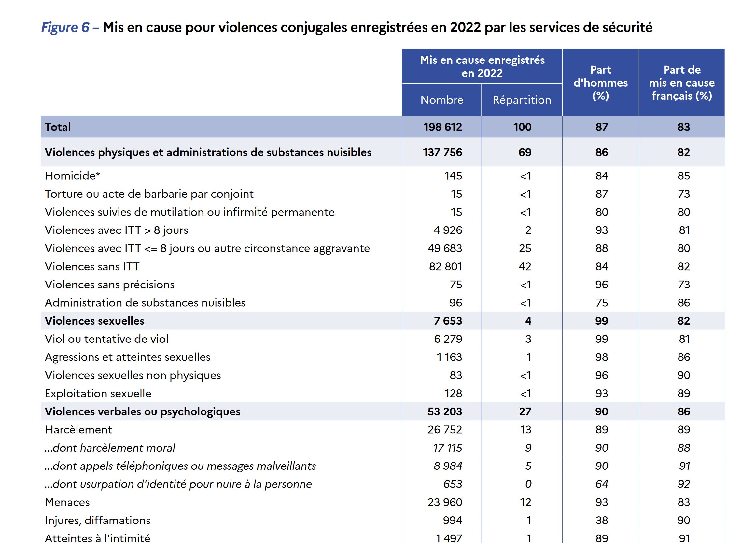
Task: Select the value 1 497
Action: [x=449, y=538]
